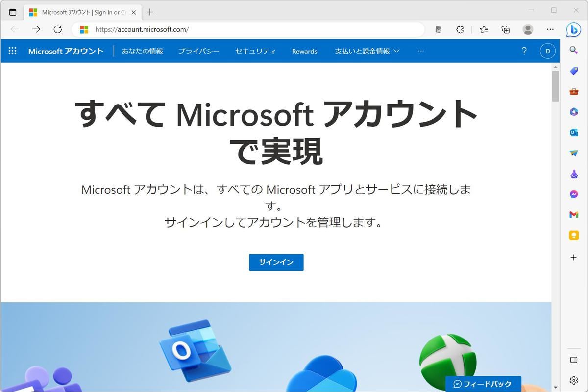Show more nav items with ellipsis
Screen dimensions: 588x392
click(x=421, y=51)
